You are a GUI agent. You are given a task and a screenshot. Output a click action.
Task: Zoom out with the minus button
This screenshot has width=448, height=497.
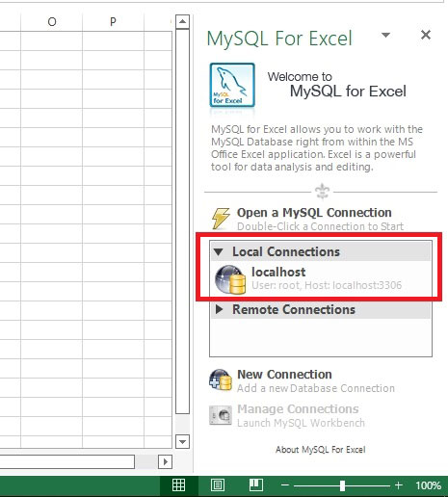285,485
